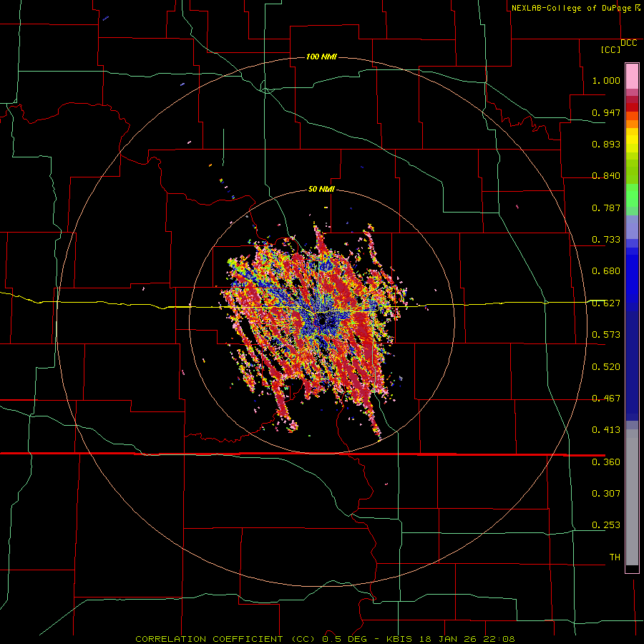Click the [CC] units label
Viewport: 644px width, 644px height.
pyautogui.click(x=610, y=49)
